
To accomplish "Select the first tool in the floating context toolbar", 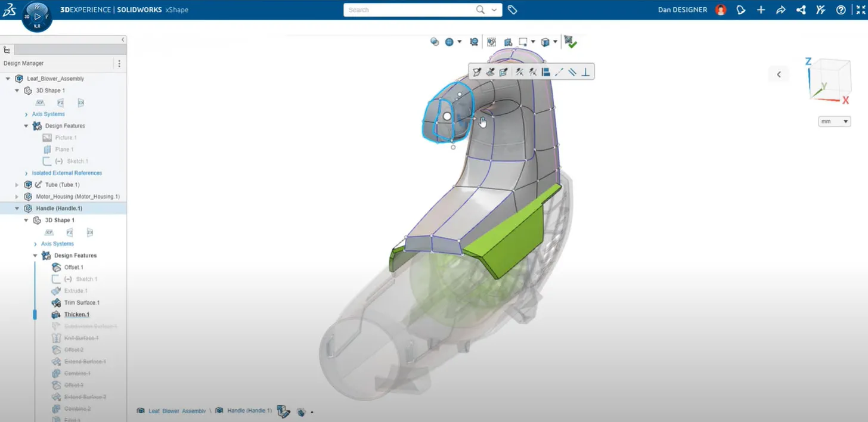I will (x=477, y=72).
